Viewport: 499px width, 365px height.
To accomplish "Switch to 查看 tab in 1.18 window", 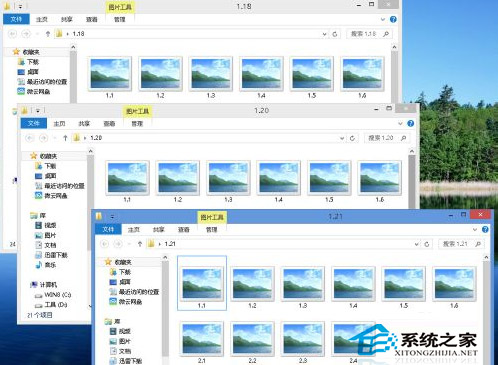I will [x=92, y=20].
